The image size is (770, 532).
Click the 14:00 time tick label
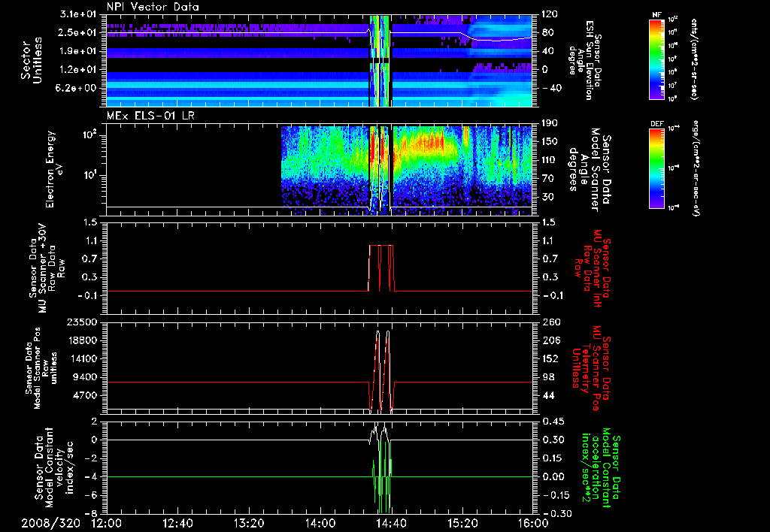320,522
